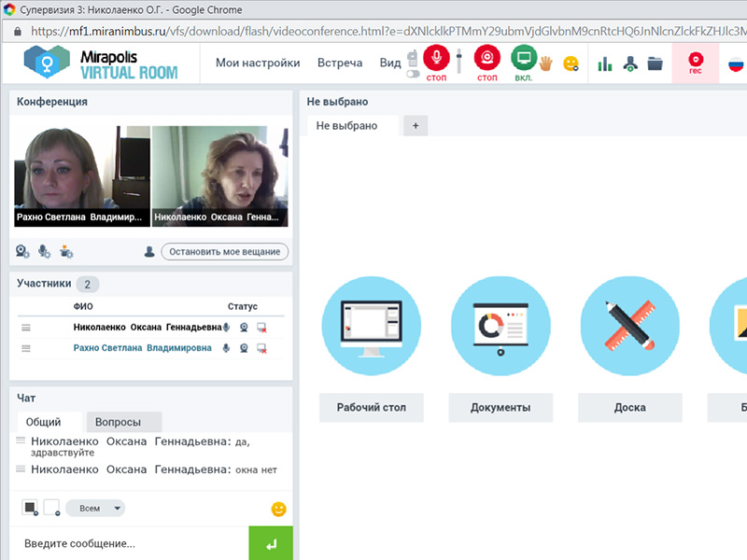This screenshot has height=560, width=747.
Task: Start recording with the rec button
Action: point(696,63)
